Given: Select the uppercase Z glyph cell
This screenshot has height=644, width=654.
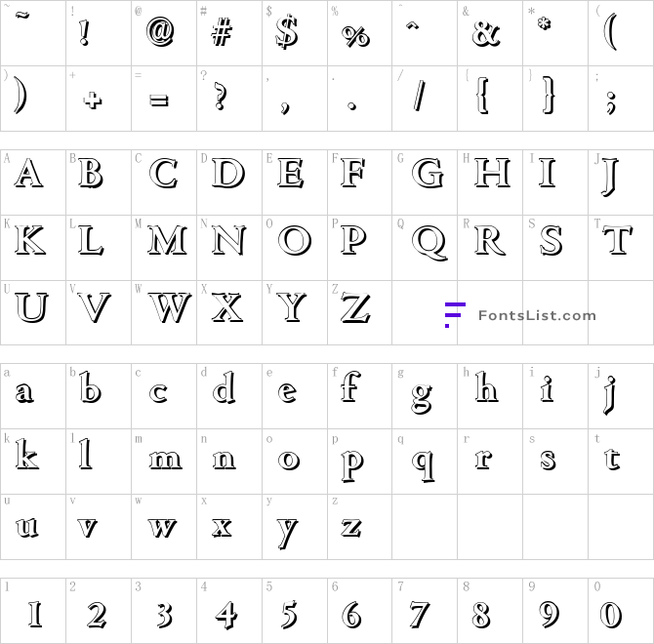Looking at the screenshot, I should coord(359,312).
